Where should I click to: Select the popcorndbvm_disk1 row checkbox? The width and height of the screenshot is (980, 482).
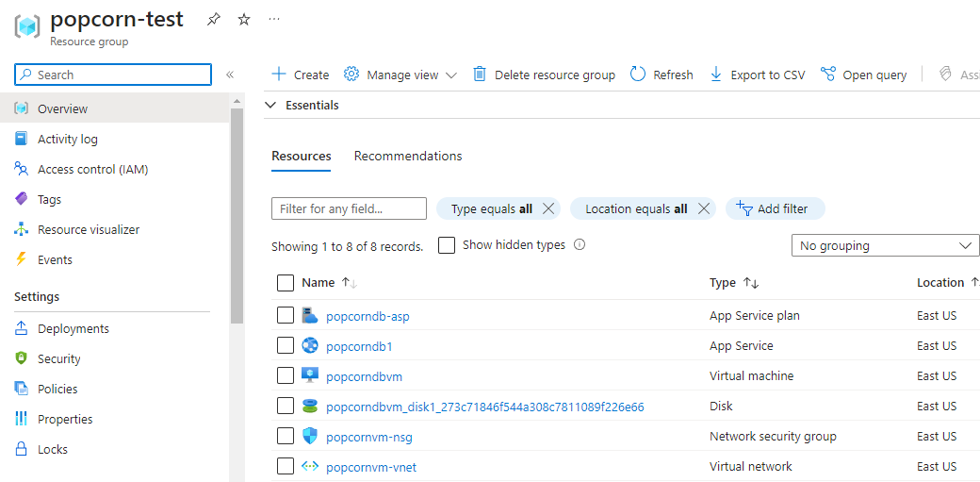(285, 407)
